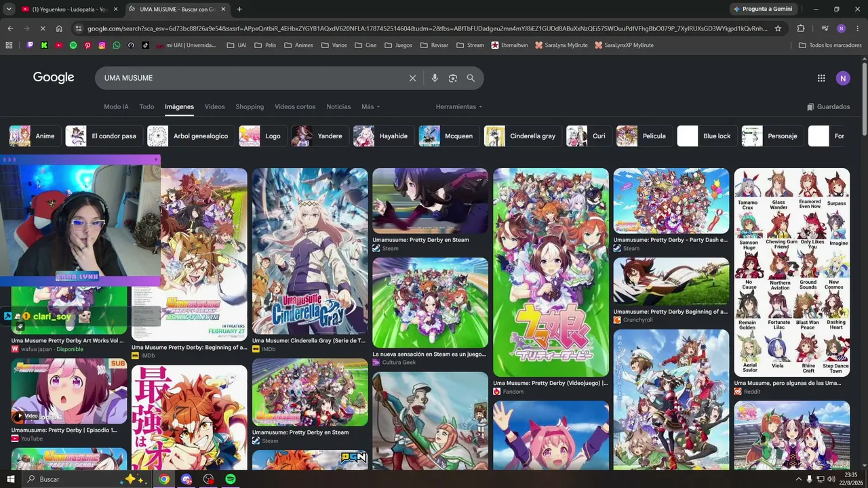This screenshot has width=868, height=488.
Task: Open the SaraLynx MyBrute bookmark
Action: 561,45
